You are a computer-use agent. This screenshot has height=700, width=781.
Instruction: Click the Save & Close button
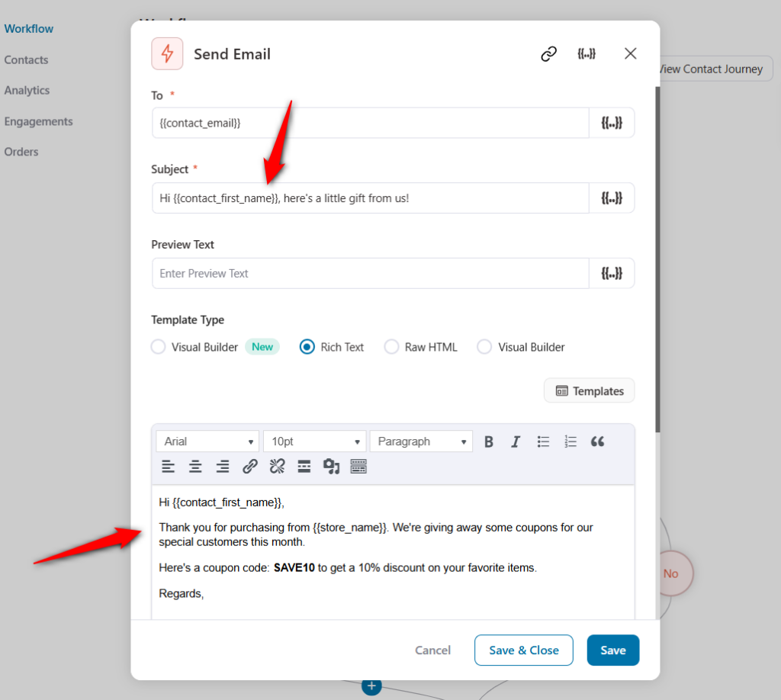[x=523, y=650]
